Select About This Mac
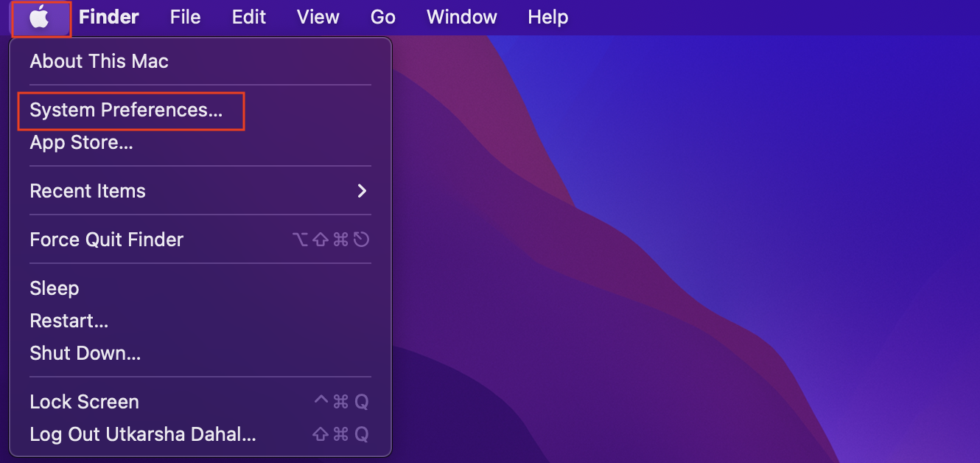Viewport: 980px width, 463px height. [99, 61]
